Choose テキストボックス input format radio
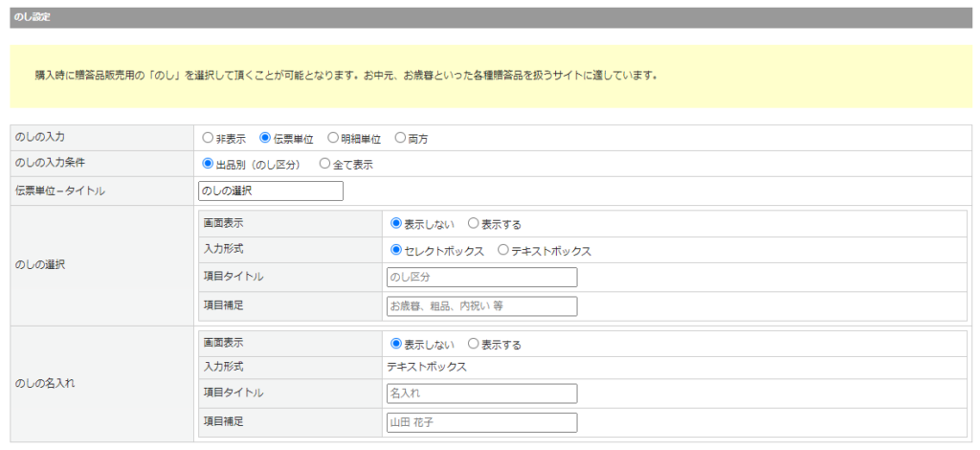The width and height of the screenshot is (980, 450). tap(503, 250)
